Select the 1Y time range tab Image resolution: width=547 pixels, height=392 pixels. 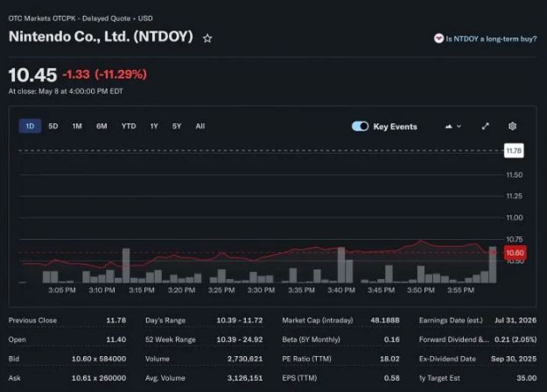[154, 126]
